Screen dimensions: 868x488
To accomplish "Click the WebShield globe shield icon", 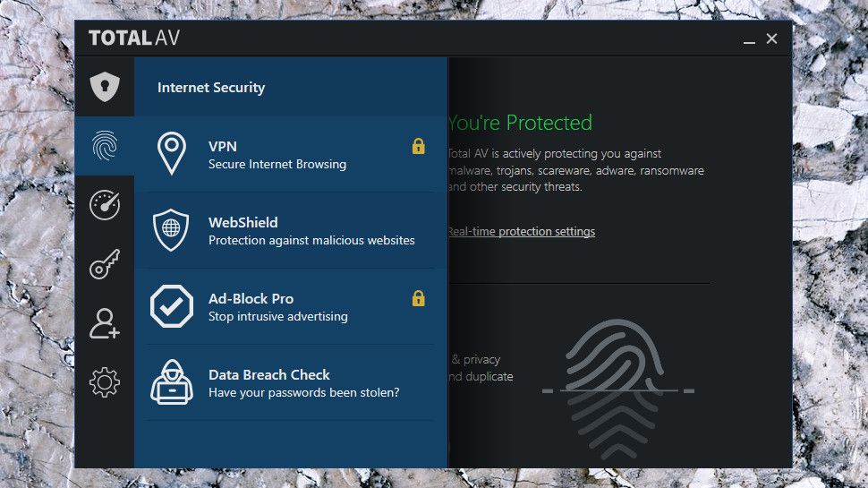I will pos(171,230).
